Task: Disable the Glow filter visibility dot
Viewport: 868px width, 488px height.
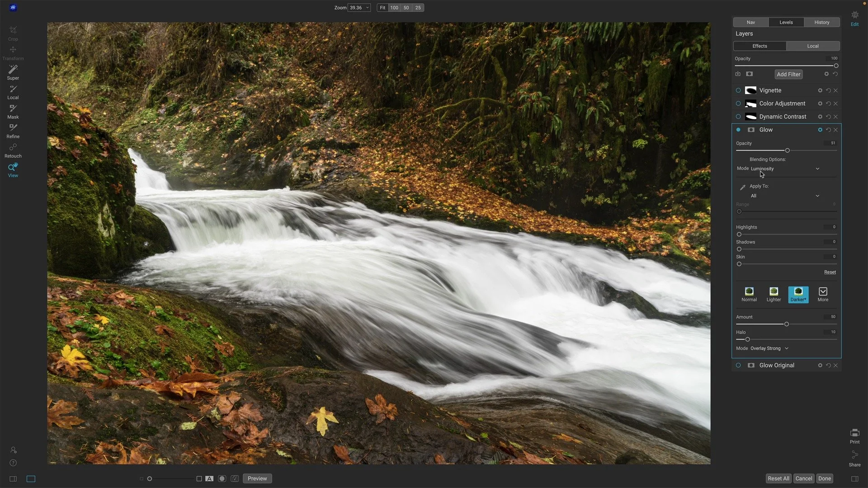Action: [738, 130]
